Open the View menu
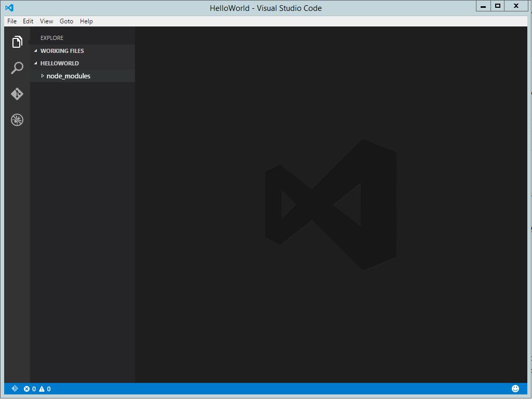 [x=47, y=21]
